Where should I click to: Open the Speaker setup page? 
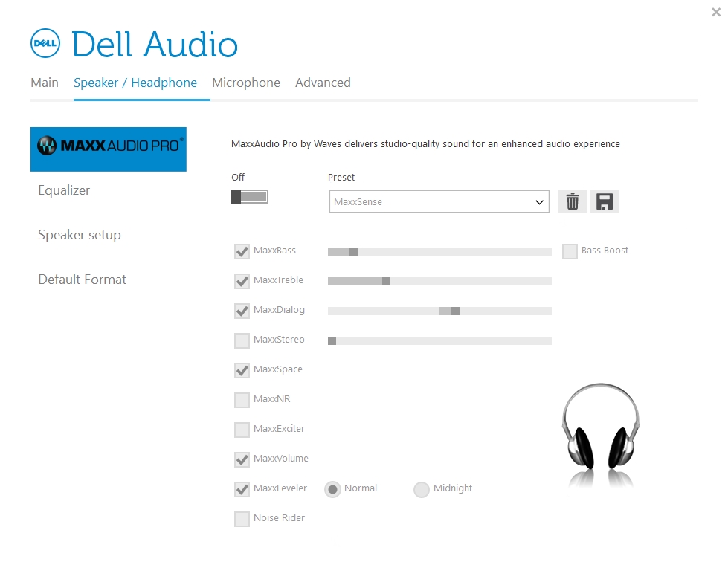coord(79,235)
